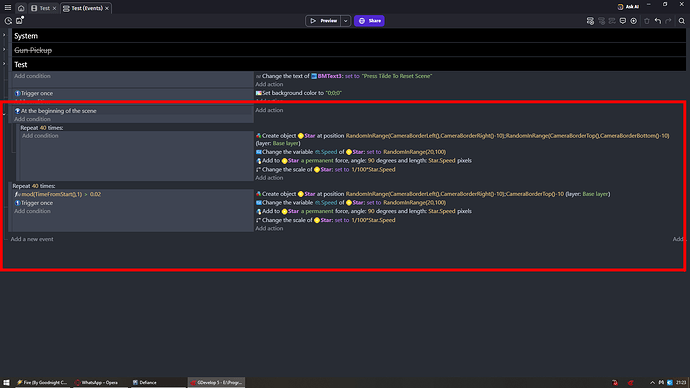Open the Preview options dropdown arrow
Viewport: 690px width, 388px height.
click(345, 21)
